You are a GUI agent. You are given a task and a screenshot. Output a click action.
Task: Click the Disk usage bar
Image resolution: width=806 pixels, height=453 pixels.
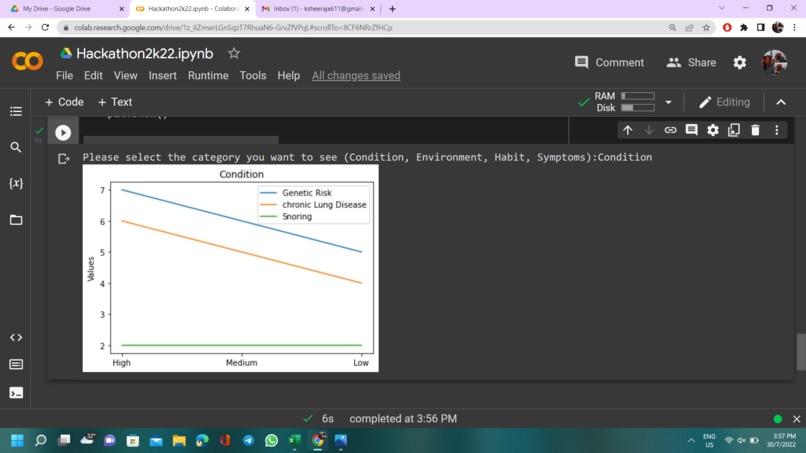pyautogui.click(x=638, y=107)
